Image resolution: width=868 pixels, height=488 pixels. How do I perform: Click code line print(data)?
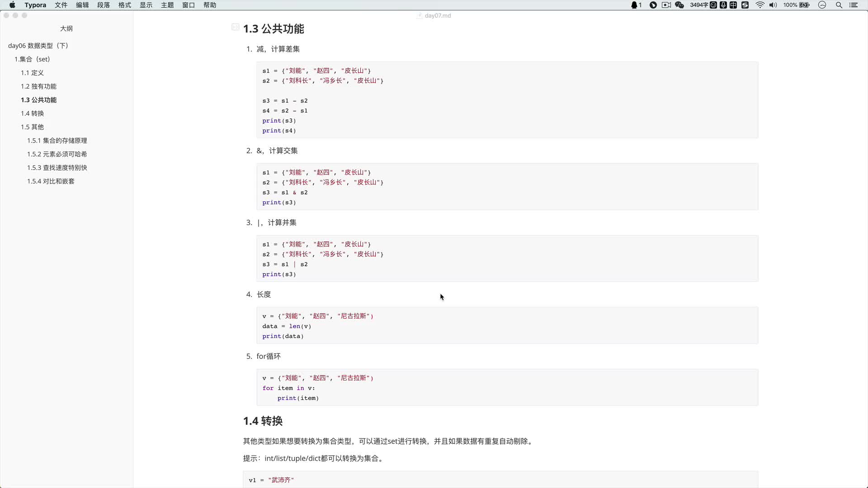coord(283,336)
